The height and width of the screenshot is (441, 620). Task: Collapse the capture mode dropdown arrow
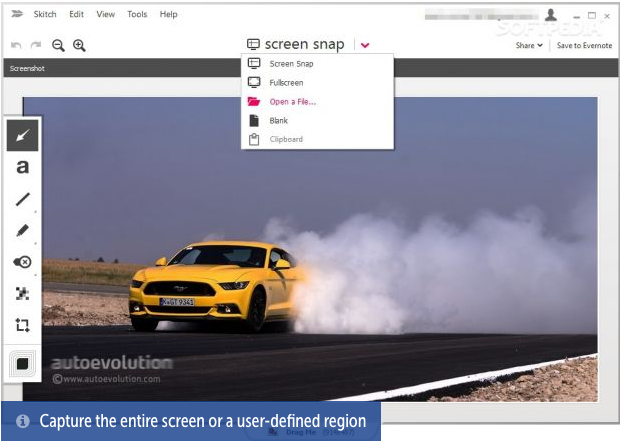365,45
